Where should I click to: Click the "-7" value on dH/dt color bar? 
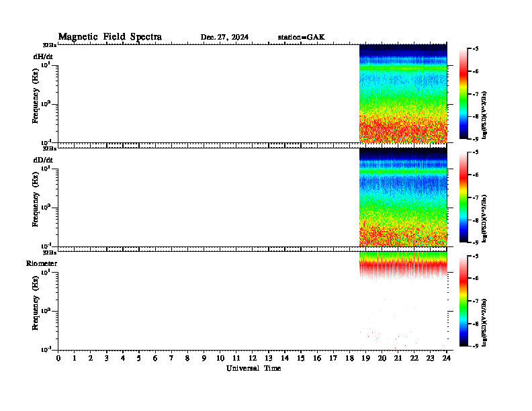pos(476,94)
